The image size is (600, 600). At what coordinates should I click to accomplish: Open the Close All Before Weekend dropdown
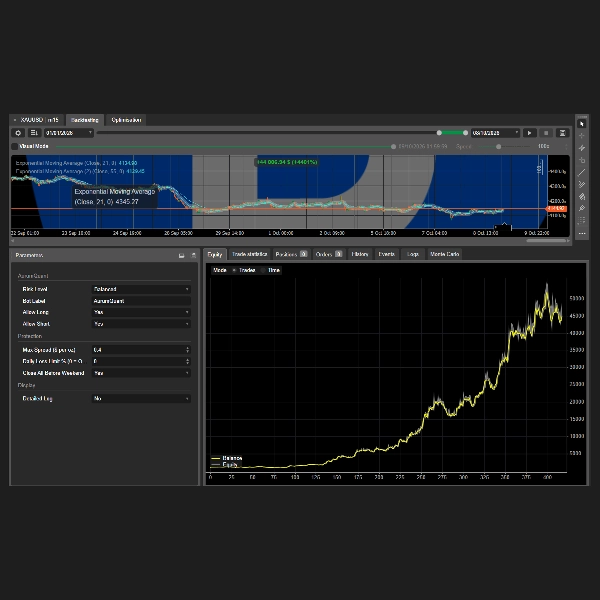tap(141, 373)
